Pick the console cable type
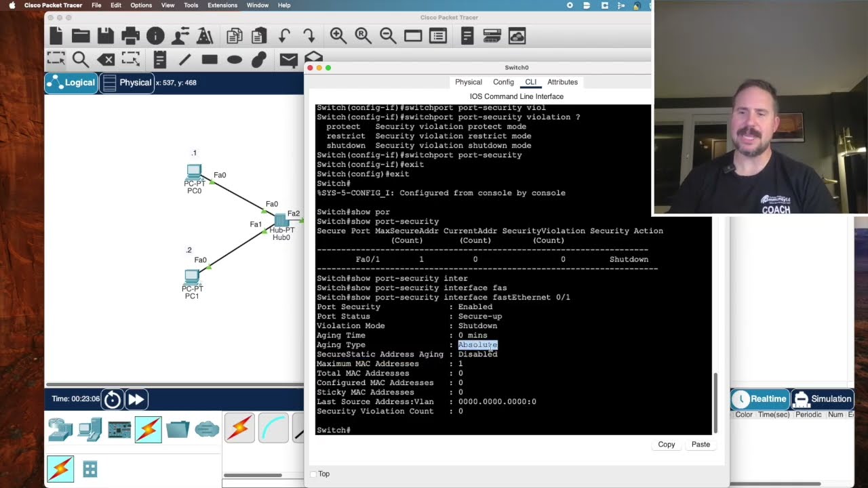 click(273, 428)
